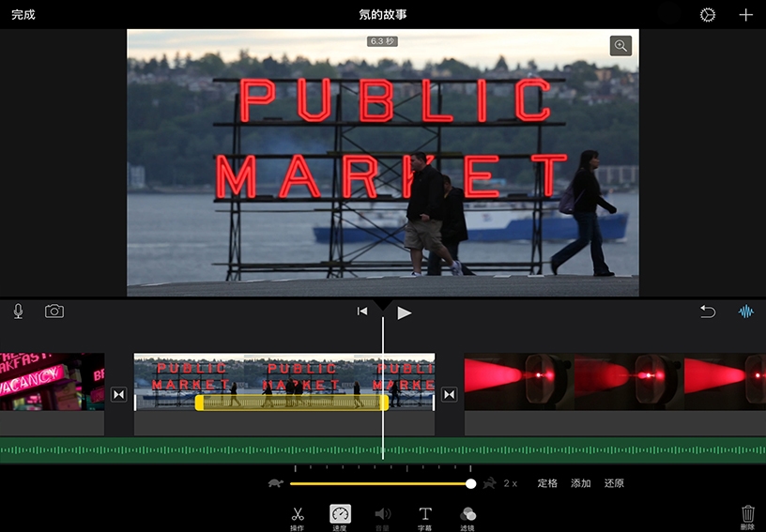This screenshot has width=766, height=532.
Task: Delete the clip with the trash icon
Action: pyautogui.click(x=747, y=514)
